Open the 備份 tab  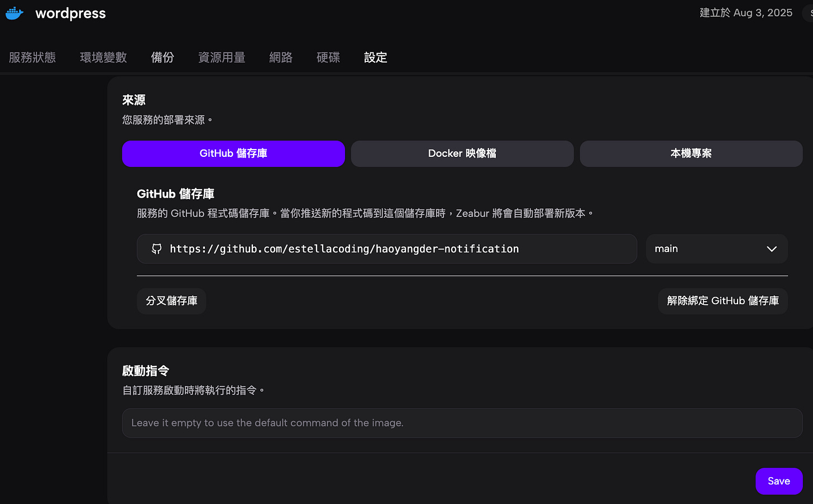pyautogui.click(x=162, y=57)
